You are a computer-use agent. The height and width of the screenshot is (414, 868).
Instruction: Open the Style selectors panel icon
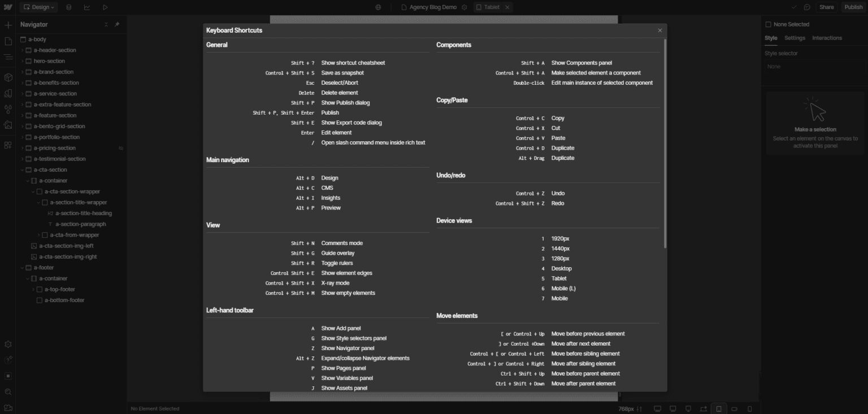(x=8, y=93)
